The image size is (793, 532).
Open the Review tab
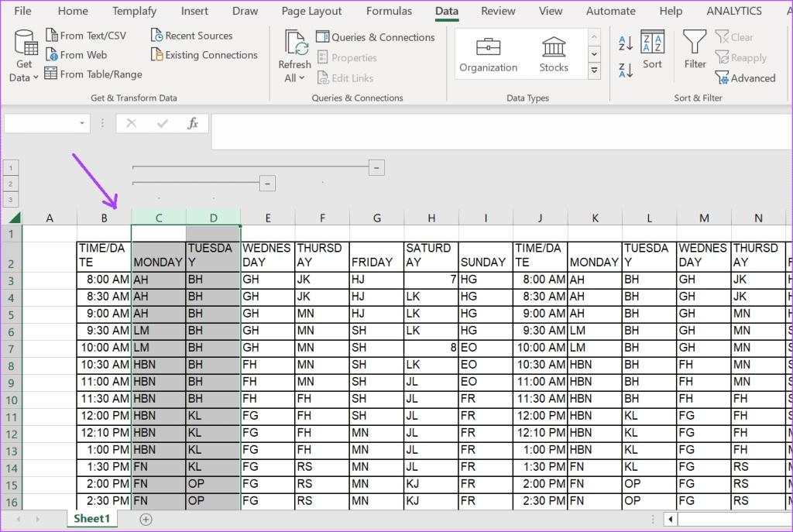coord(498,11)
